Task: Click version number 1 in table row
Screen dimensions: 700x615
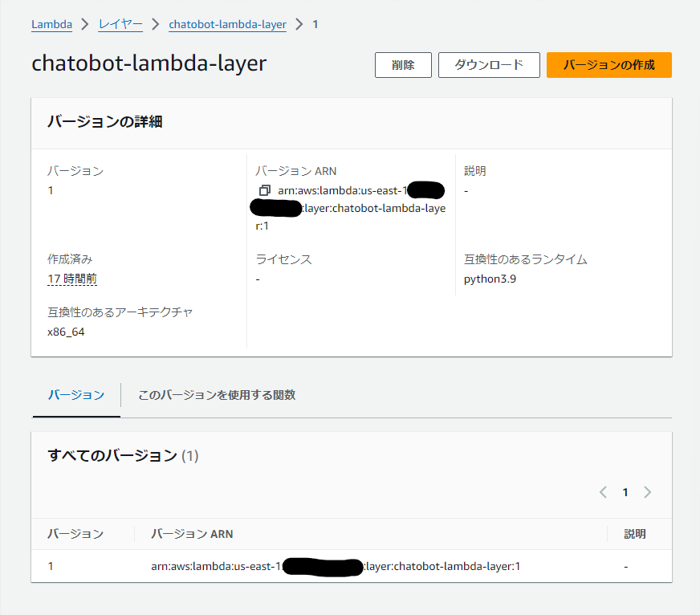Action: (51, 567)
